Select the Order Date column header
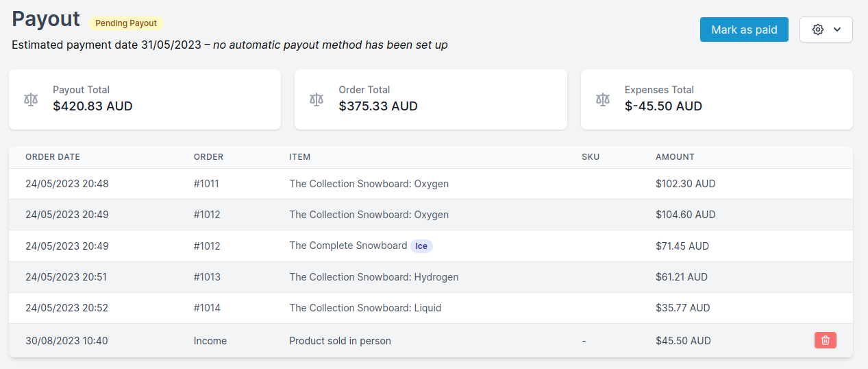The width and height of the screenshot is (868, 369). tap(53, 157)
